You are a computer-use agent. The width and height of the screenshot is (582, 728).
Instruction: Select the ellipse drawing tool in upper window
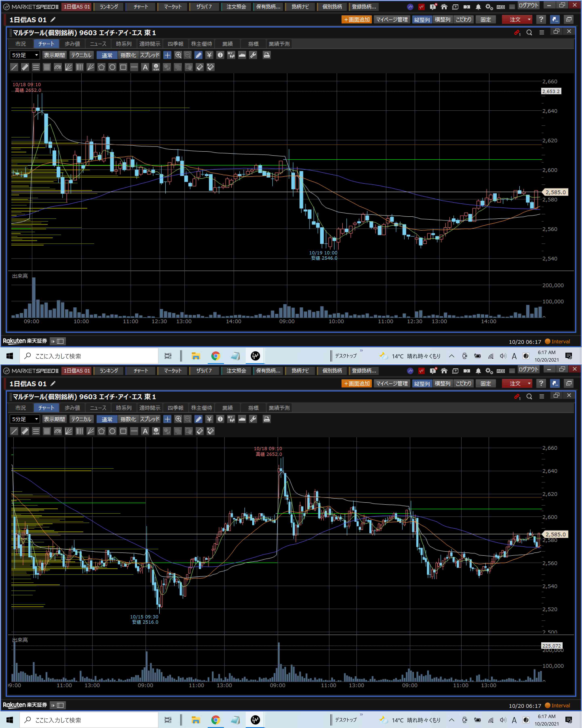click(112, 67)
